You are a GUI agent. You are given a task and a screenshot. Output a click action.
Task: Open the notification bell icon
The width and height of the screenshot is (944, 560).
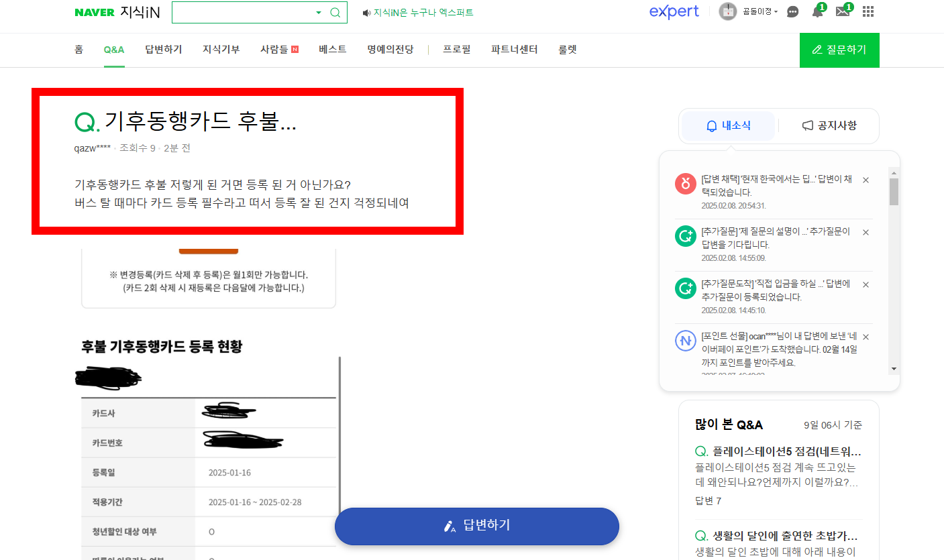(817, 11)
